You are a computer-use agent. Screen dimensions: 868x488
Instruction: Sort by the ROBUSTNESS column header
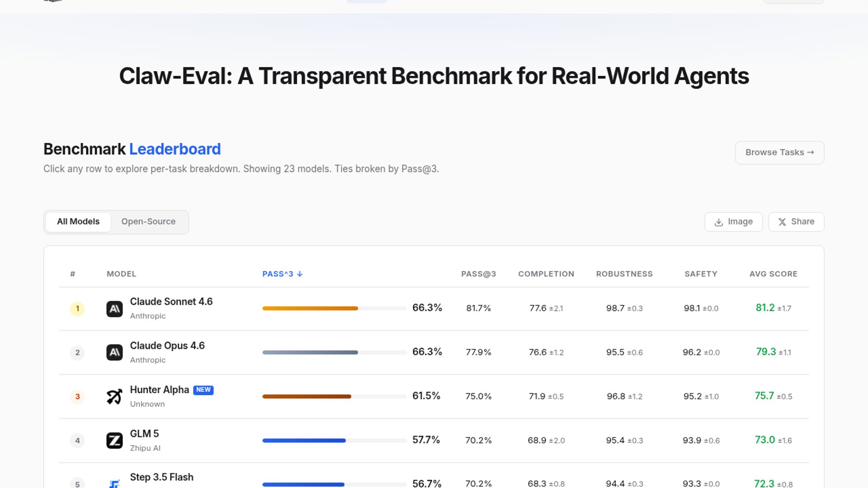coord(624,274)
